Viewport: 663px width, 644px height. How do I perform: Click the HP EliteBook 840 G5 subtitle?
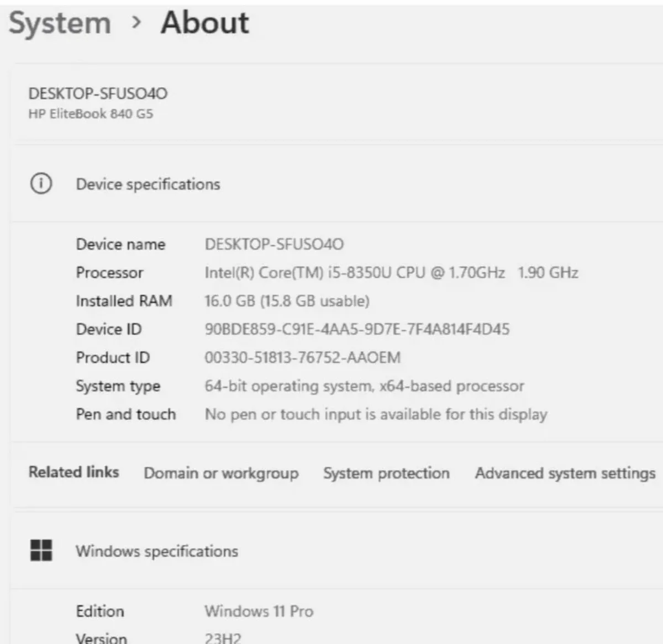coord(92,114)
